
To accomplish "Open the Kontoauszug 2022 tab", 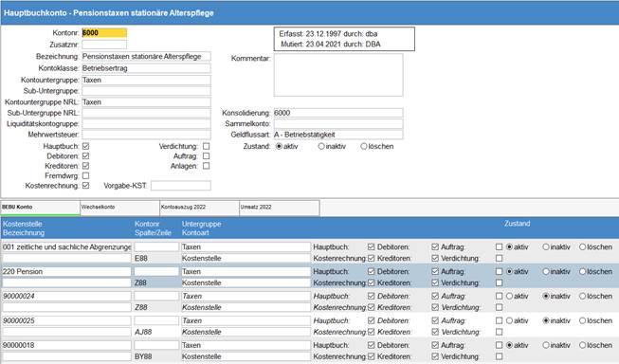I will [199, 208].
